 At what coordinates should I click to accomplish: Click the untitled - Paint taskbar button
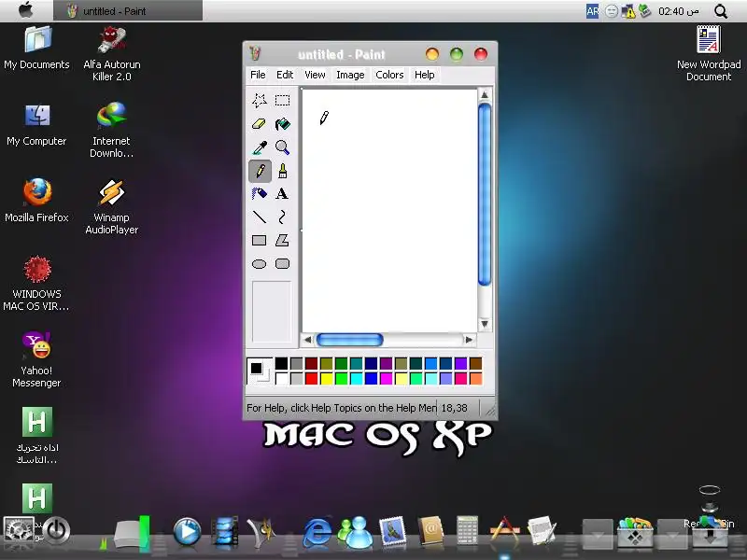tap(128, 11)
